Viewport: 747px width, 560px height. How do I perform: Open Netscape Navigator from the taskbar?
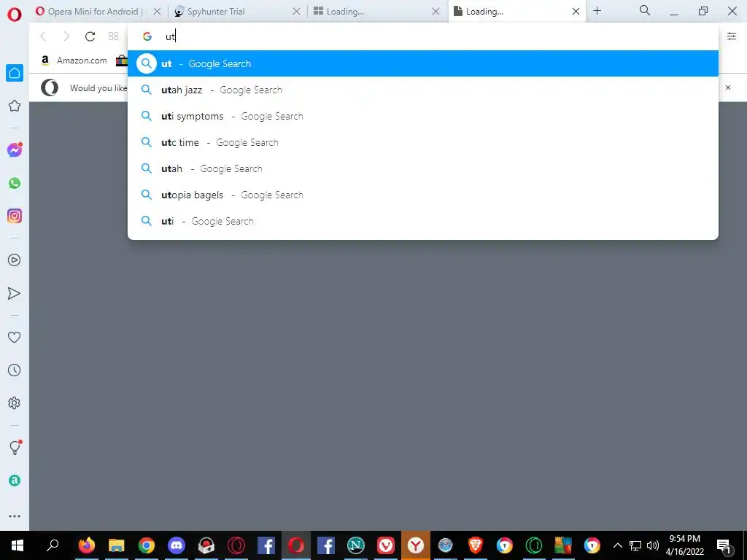click(355, 545)
